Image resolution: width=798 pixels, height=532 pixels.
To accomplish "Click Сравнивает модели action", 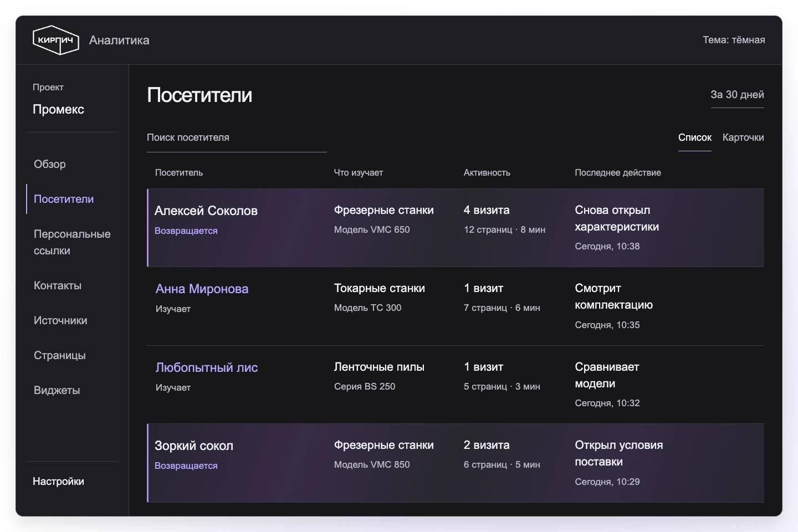I will [x=607, y=375].
